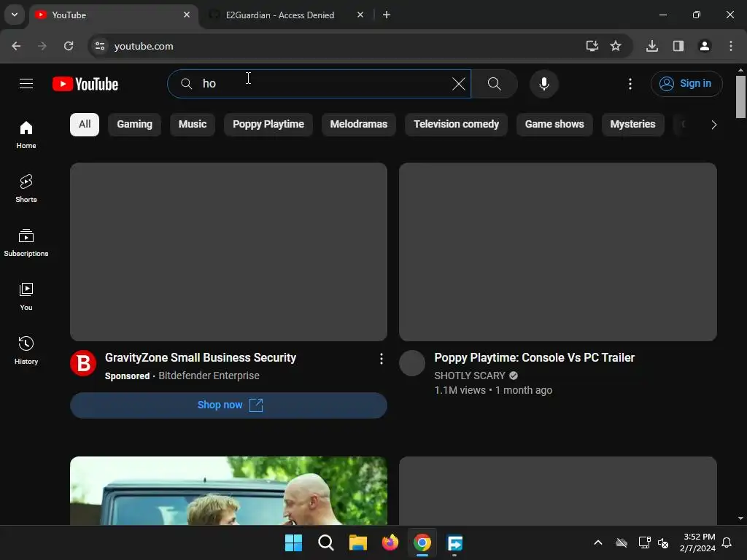
Task: Toggle Chrome side panel icon
Action: (x=678, y=46)
